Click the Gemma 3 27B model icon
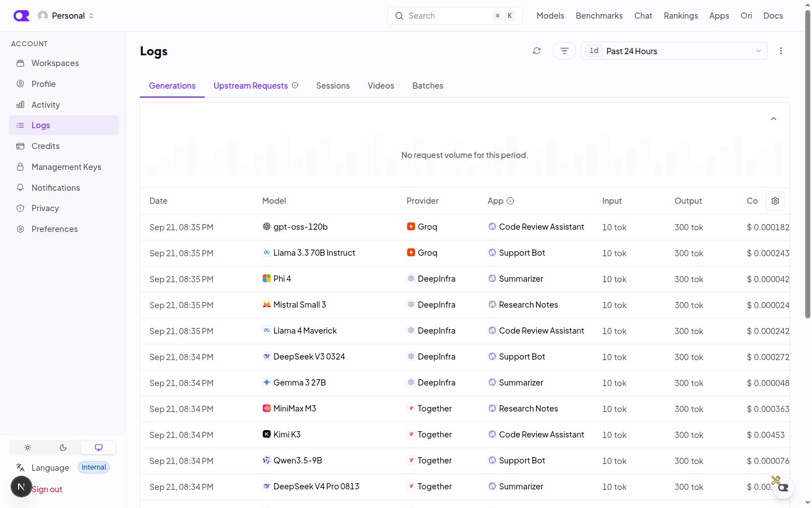This screenshot has width=812, height=508. [x=267, y=382]
